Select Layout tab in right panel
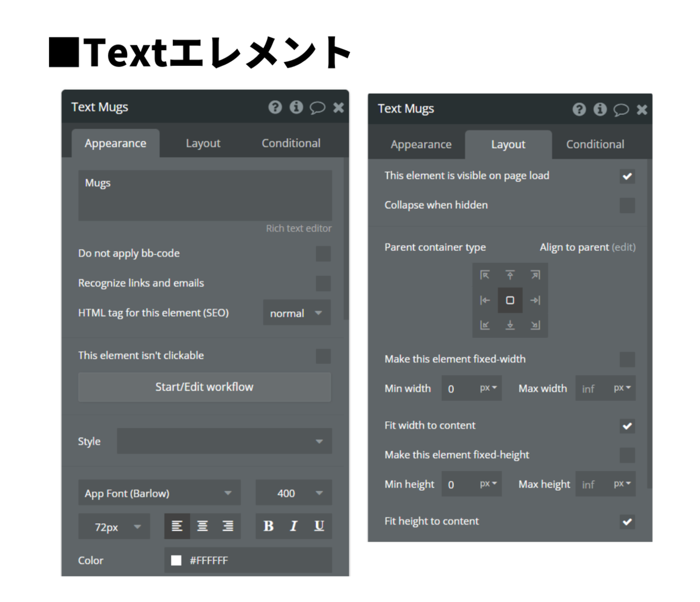700x602 pixels. pos(508,145)
